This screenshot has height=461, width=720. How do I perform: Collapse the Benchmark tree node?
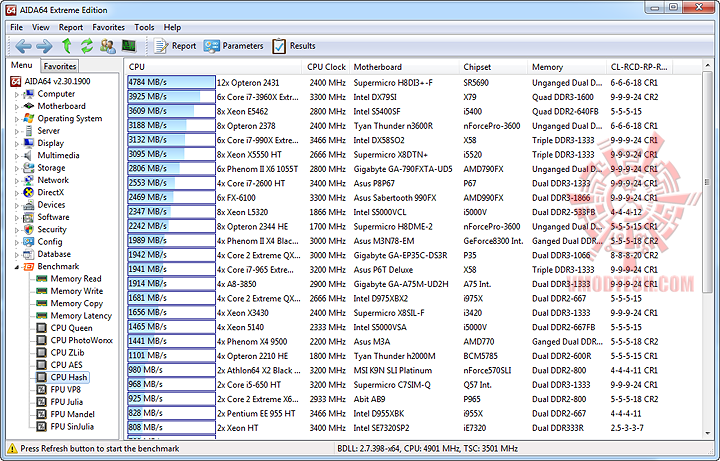point(17,267)
